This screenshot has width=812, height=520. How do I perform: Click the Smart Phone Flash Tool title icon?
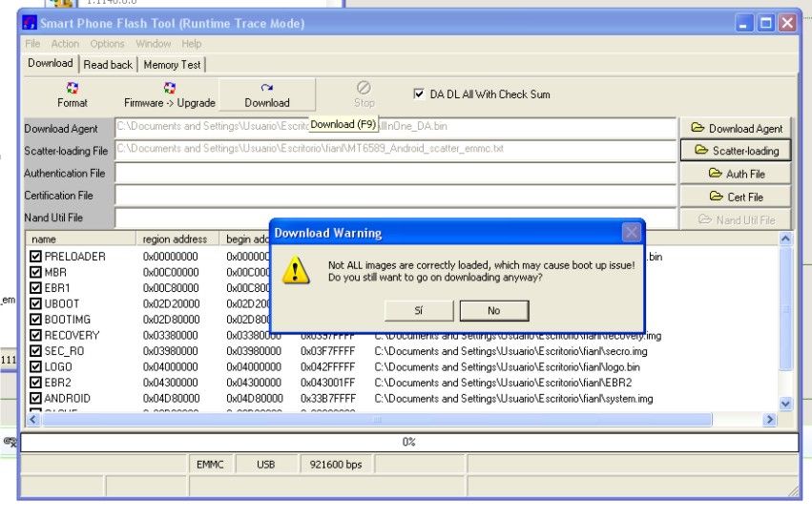(x=30, y=23)
